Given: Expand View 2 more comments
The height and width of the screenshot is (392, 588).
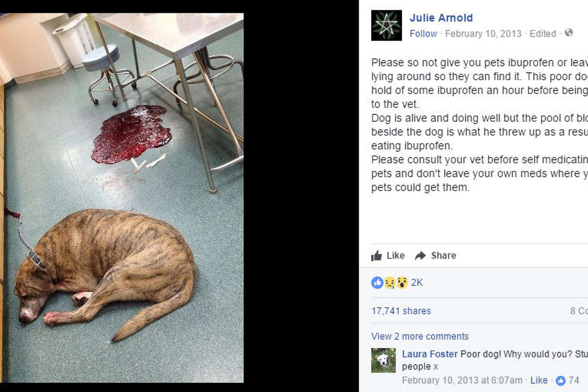Looking at the screenshot, I should 420,336.
